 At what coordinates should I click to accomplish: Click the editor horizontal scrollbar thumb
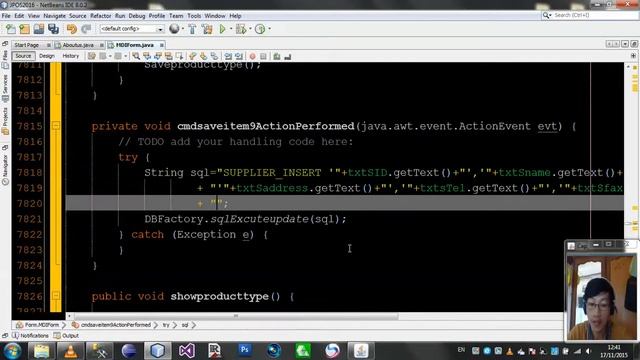pyautogui.click(x=236, y=316)
